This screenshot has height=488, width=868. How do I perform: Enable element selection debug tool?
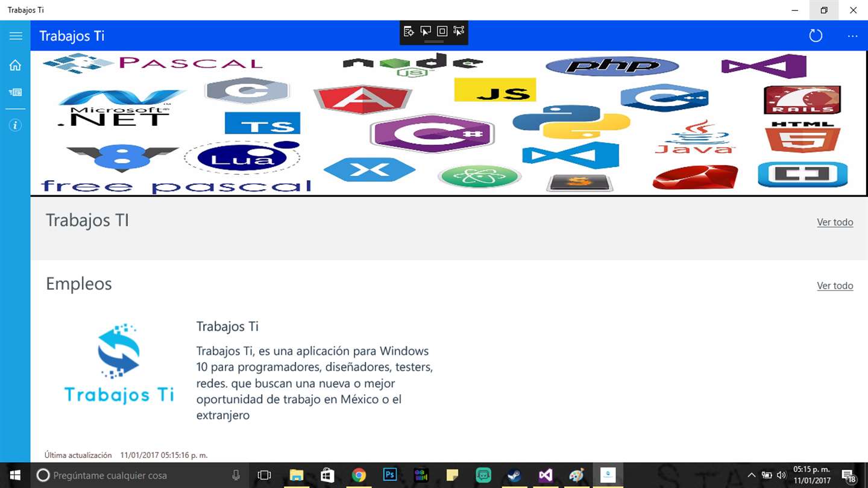(x=426, y=31)
